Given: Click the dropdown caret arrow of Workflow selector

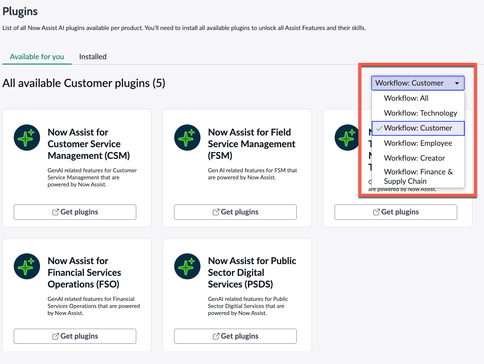Looking at the screenshot, I should [x=457, y=83].
